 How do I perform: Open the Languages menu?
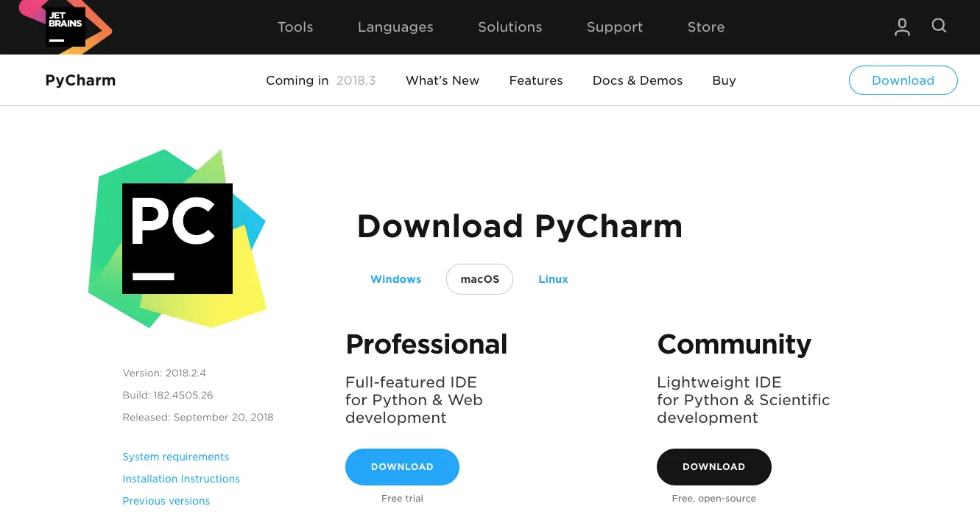(x=395, y=27)
